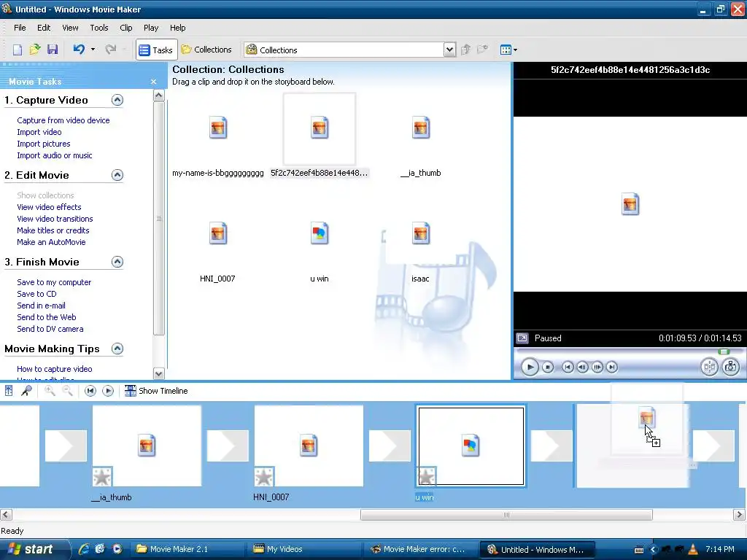Image resolution: width=747 pixels, height=560 pixels.
Task: Collapse the Finish Movie section
Action: point(117,262)
